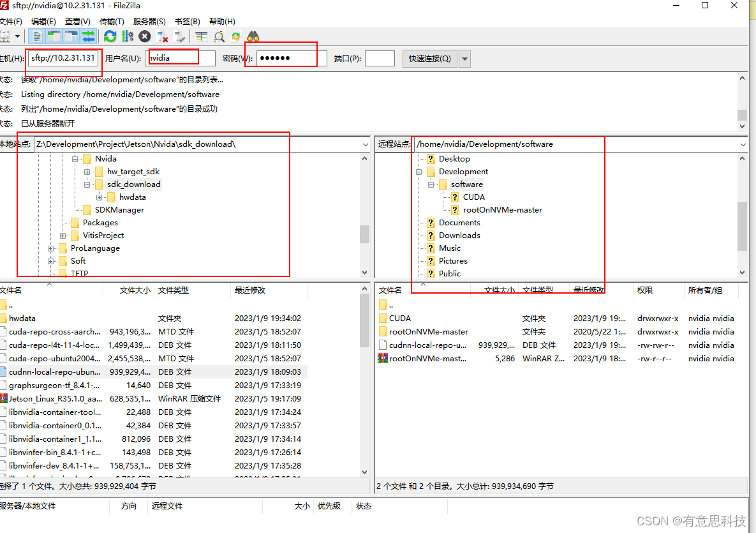This screenshot has width=756, height=533.
Task: Toggle processing of the transfer queue
Action: pos(128,36)
